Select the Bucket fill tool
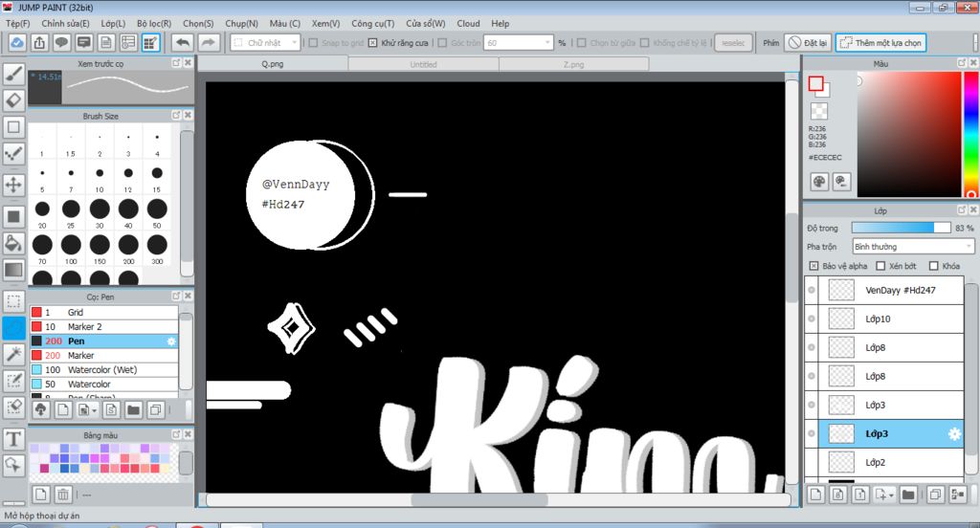This screenshot has width=980, height=528. tap(13, 243)
